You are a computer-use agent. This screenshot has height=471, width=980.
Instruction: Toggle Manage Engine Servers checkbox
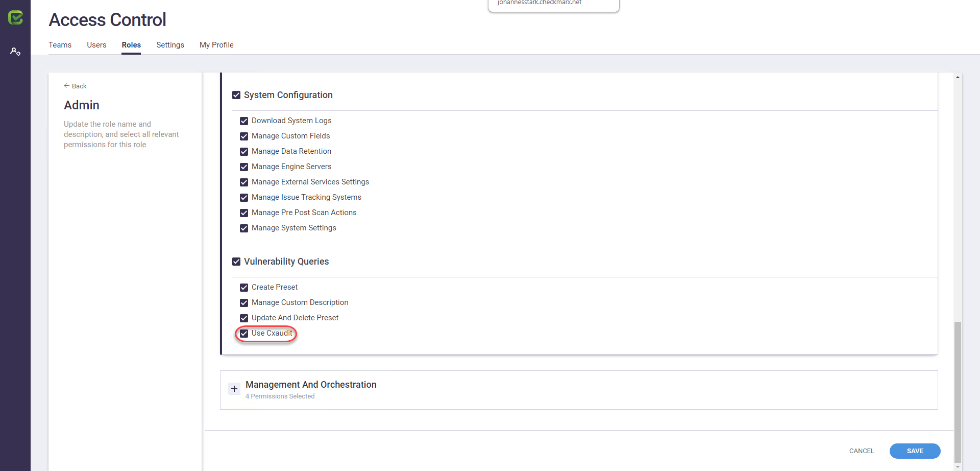pos(244,167)
